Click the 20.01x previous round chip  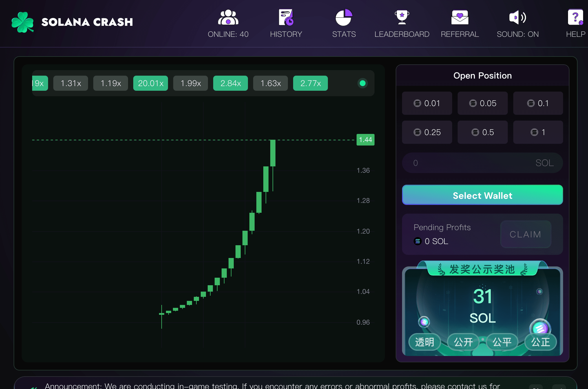click(x=151, y=83)
